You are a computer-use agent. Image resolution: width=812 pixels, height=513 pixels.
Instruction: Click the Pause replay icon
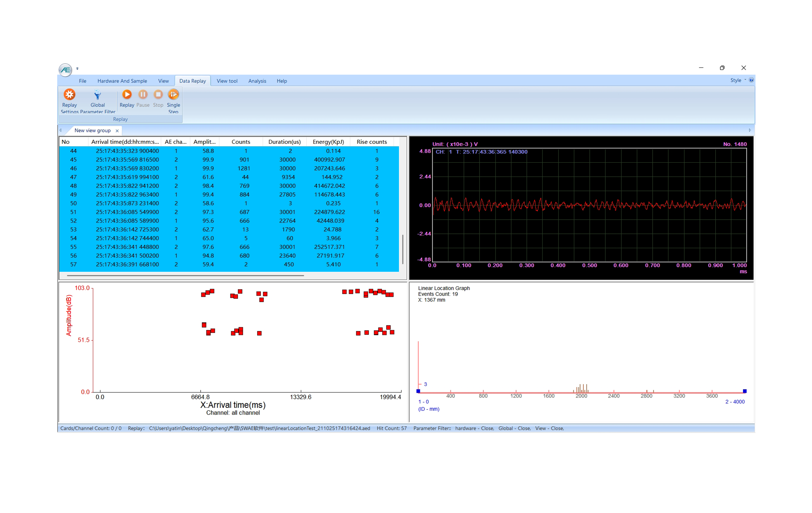tap(143, 94)
